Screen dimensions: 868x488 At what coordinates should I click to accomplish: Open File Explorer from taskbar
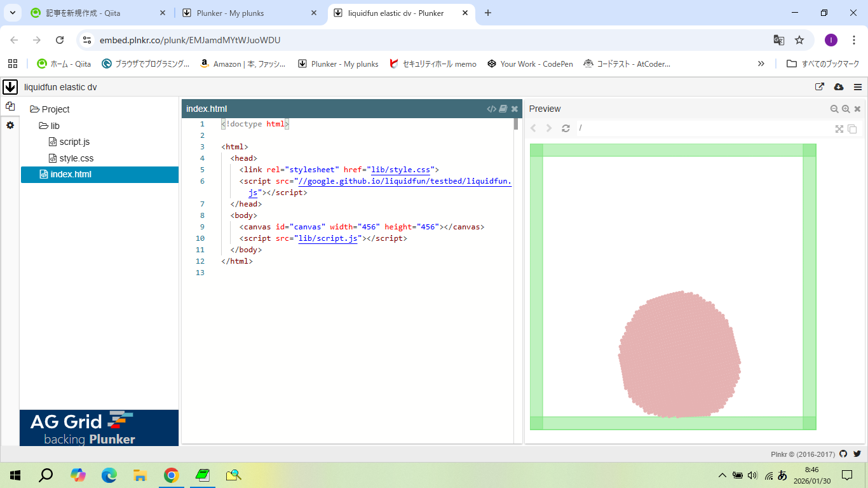pyautogui.click(x=140, y=475)
